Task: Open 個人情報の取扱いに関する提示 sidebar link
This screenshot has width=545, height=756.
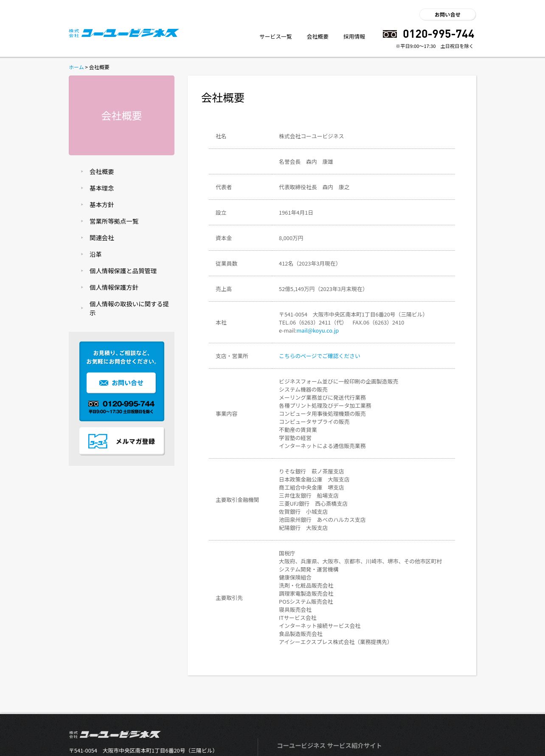Action: pos(129,308)
